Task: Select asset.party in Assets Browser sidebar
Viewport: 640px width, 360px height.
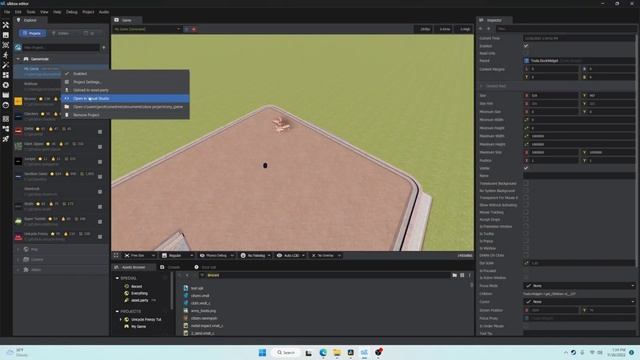Action: pyautogui.click(x=139, y=300)
